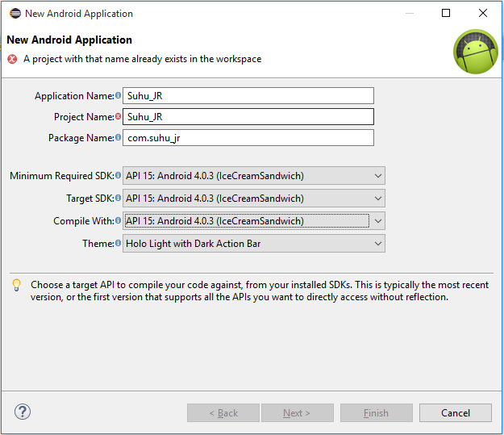Click the lightbulb tip icon
Image resolution: width=504 pixels, height=435 pixels.
click(x=16, y=285)
